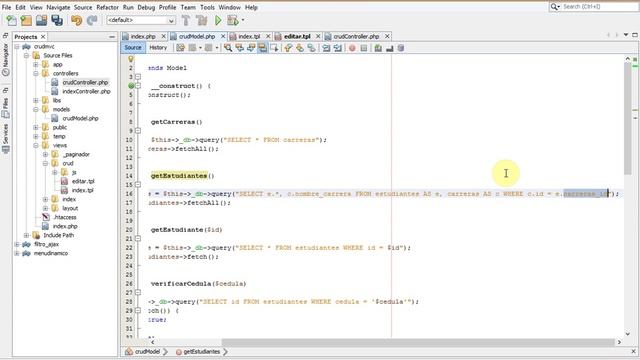Toggle the Rectangular Selection icon
Screen dimensions: 640x360
(274, 48)
